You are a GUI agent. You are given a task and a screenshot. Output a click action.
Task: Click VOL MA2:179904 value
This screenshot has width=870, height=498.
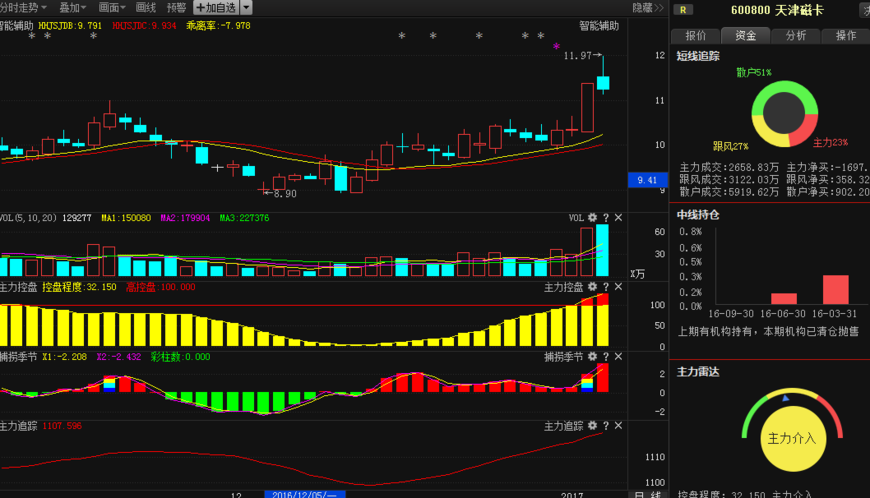[x=185, y=218]
